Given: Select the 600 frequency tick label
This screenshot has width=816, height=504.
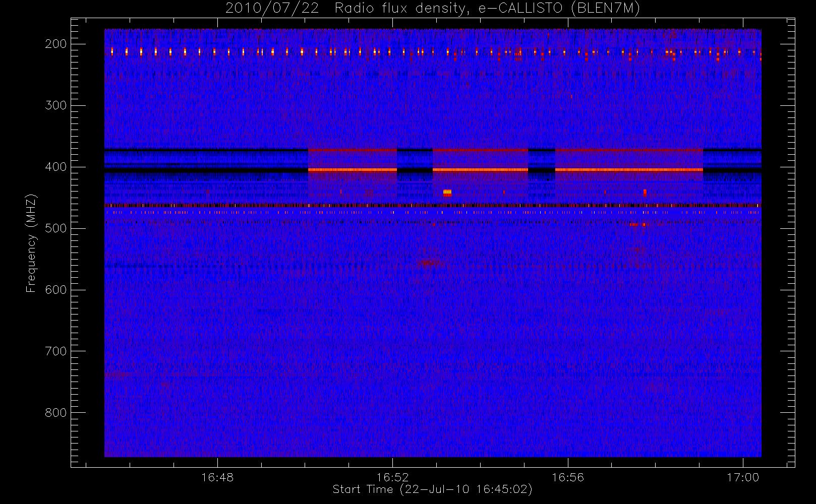Looking at the screenshot, I should coord(56,290).
